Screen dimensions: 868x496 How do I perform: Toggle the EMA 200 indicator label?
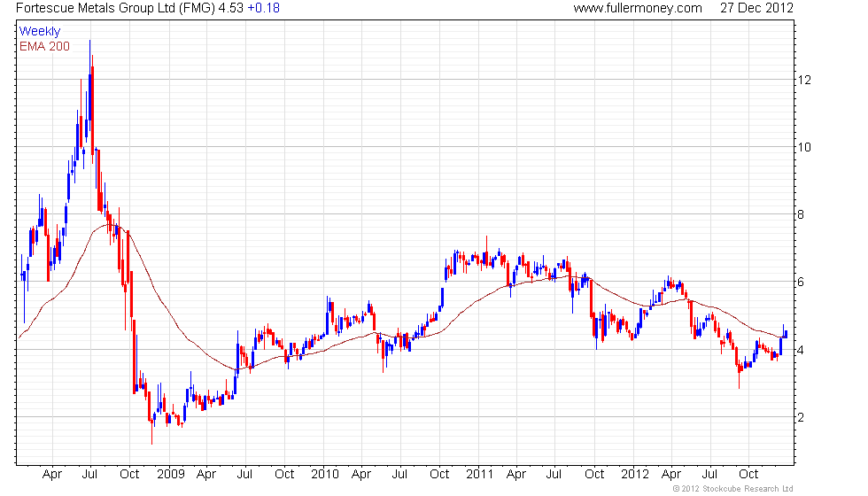(44, 46)
